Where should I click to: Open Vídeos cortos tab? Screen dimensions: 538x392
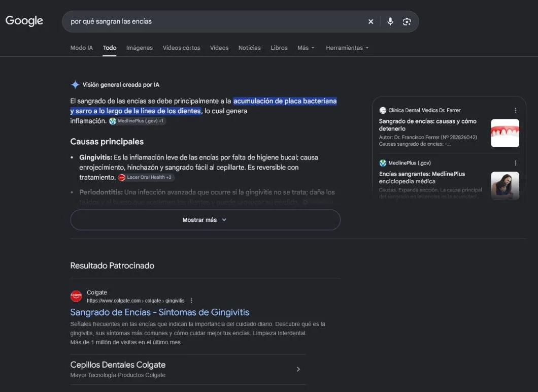[x=182, y=48]
